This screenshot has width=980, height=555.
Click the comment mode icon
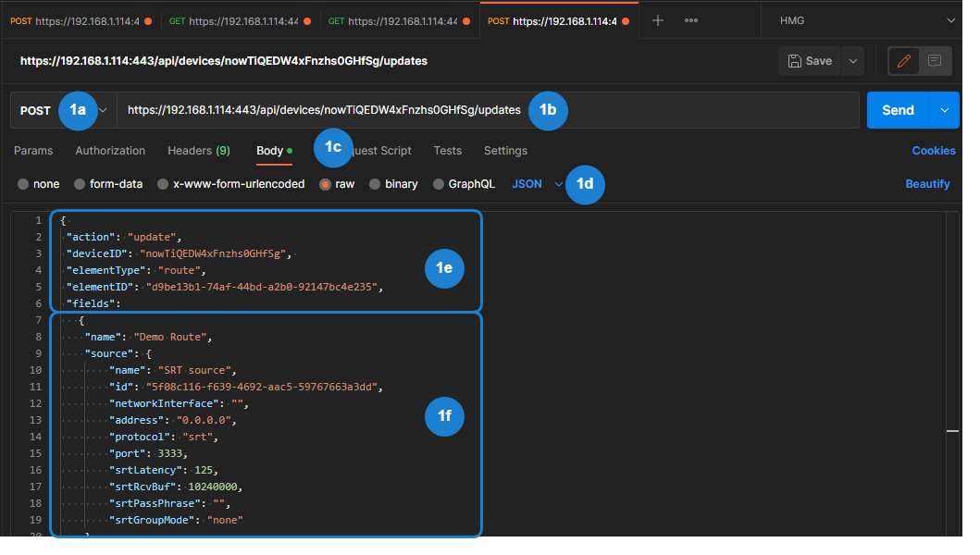coord(935,61)
